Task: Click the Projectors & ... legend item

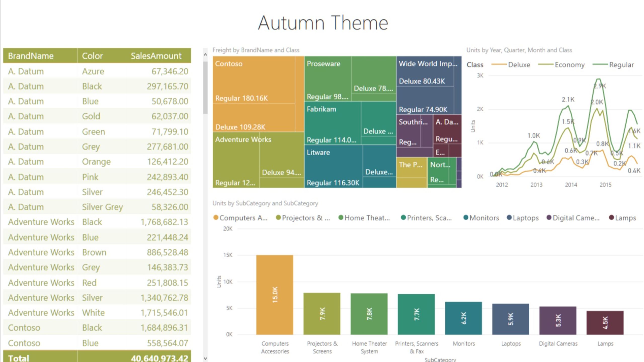Action: (x=303, y=218)
